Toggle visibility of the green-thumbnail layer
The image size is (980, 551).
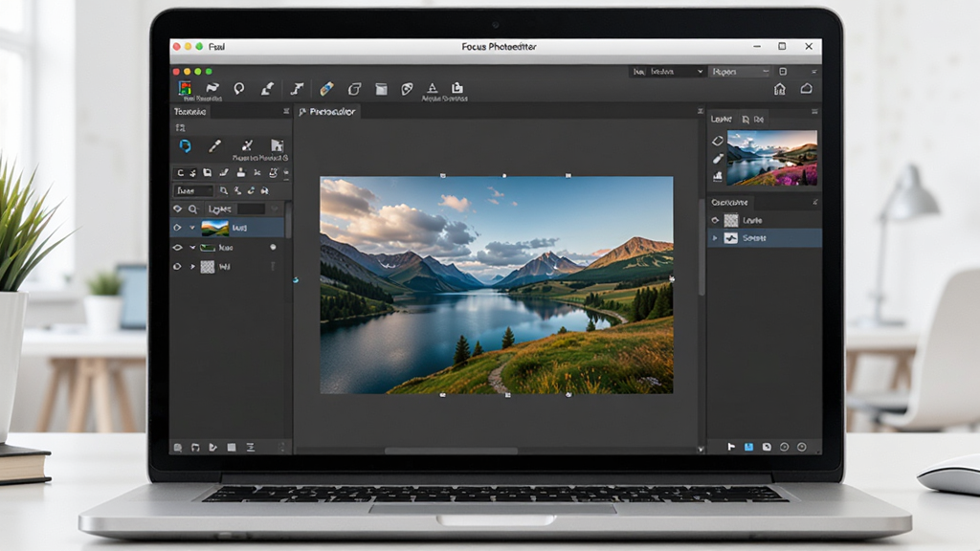point(177,248)
